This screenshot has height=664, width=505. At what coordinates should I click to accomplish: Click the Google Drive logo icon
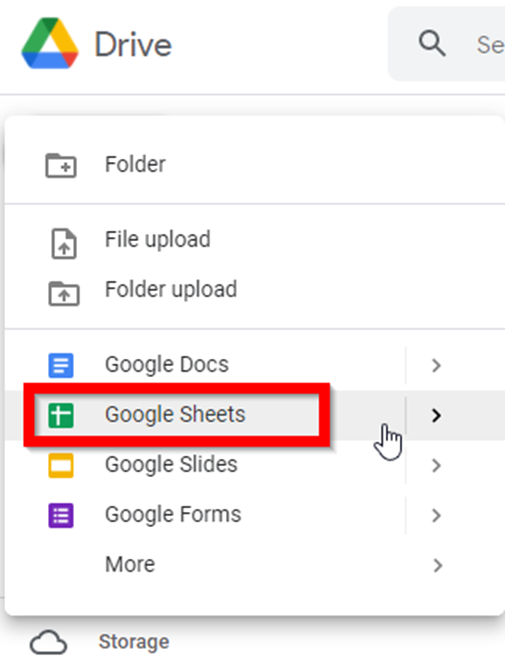pyautogui.click(x=50, y=43)
